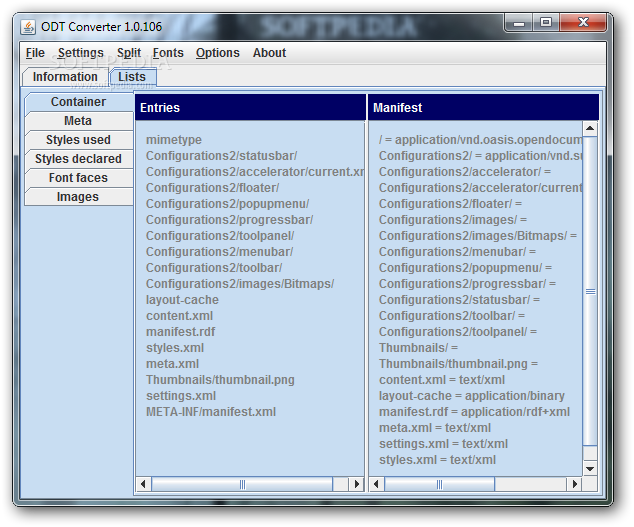Viewport: 634px width, 527px height.
Task: Select Thumbnails/thumbnail.png in Entries list
Action: pos(220,380)
